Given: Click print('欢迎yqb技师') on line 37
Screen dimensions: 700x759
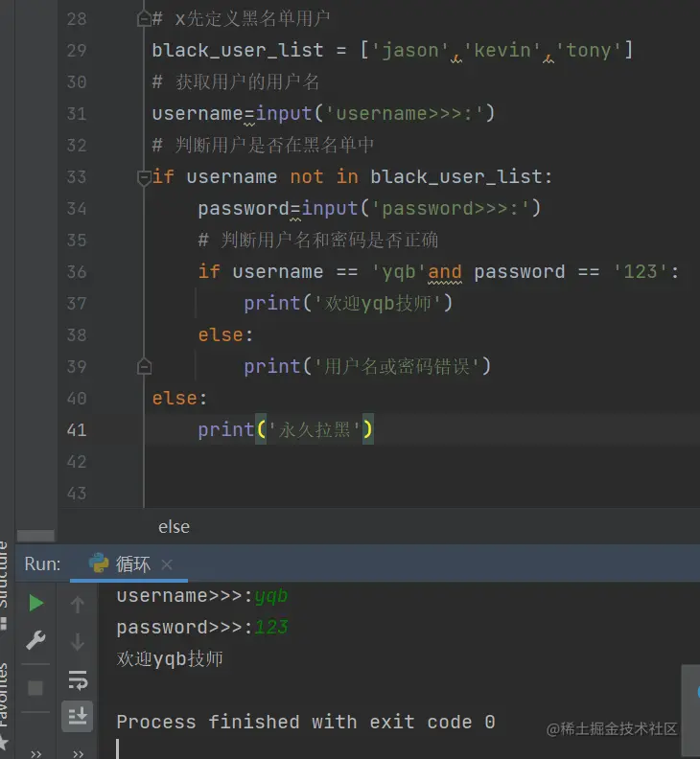Looking at the screenshot, I should 348,304.
